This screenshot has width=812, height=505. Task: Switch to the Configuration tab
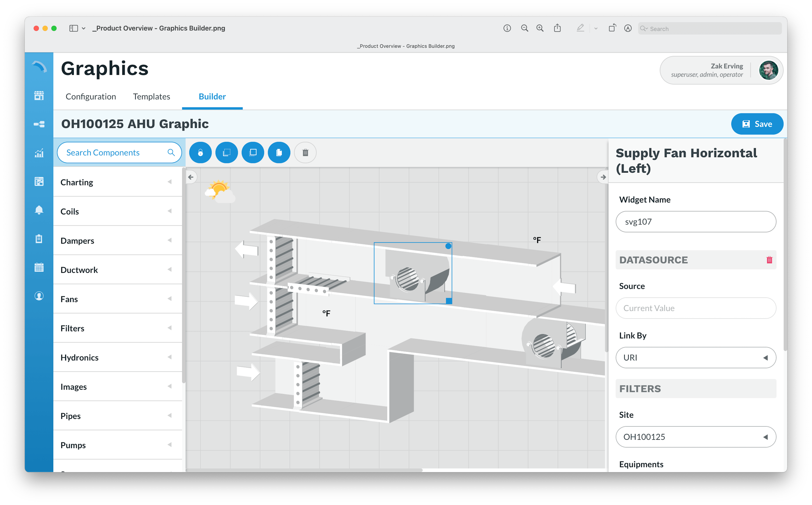click(91, 96)
